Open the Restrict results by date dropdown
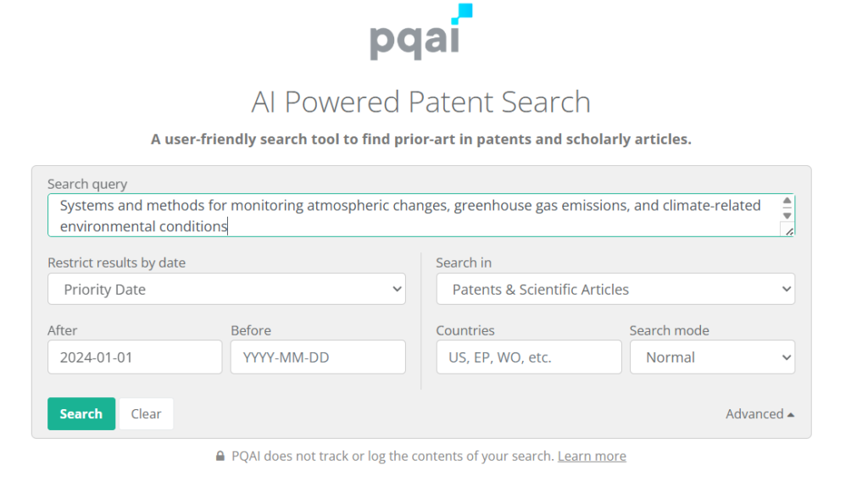Viewport: 868px width, 498px height. coord(226,289)
